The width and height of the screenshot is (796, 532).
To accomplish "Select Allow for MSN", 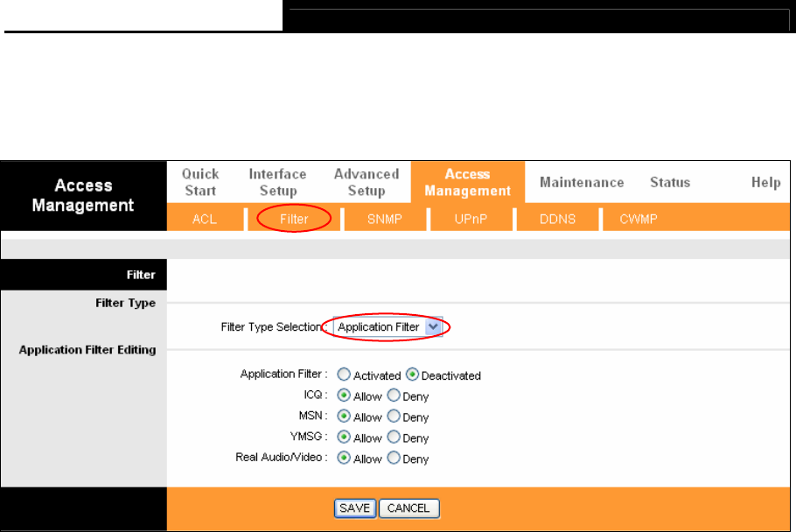I will pyautogui.click(x=344, y=416).
